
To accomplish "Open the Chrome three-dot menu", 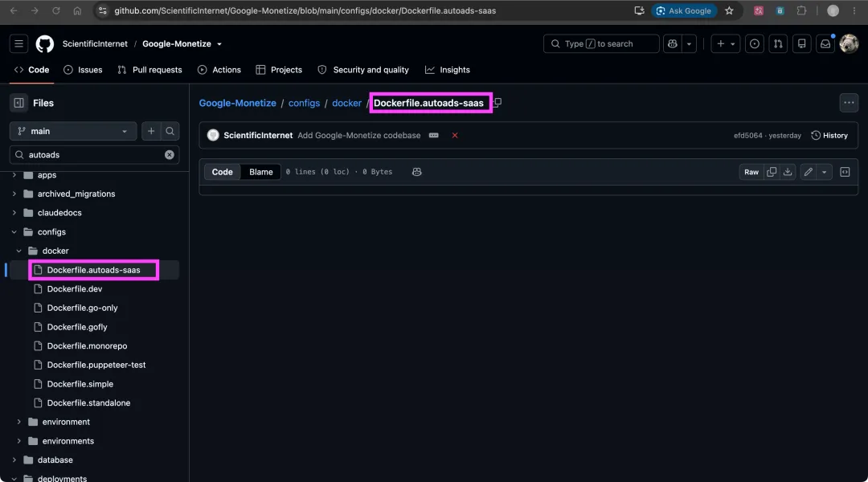I will tap(854, 10).
